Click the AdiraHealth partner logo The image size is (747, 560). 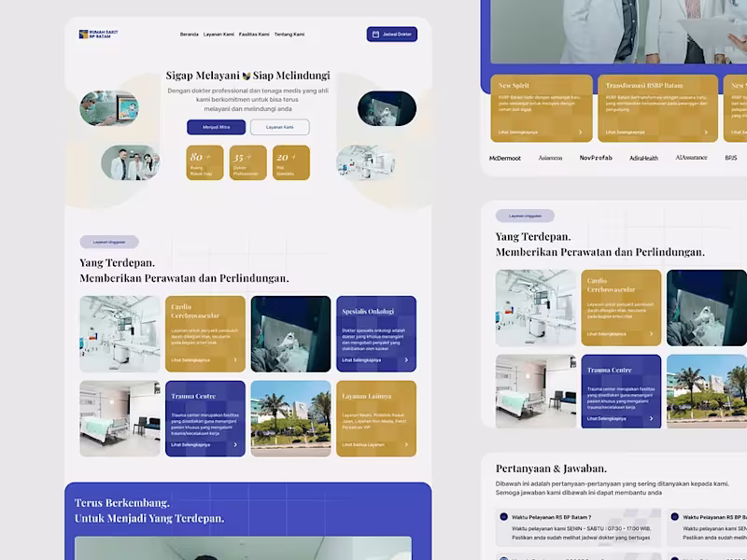tap(643, 158)
